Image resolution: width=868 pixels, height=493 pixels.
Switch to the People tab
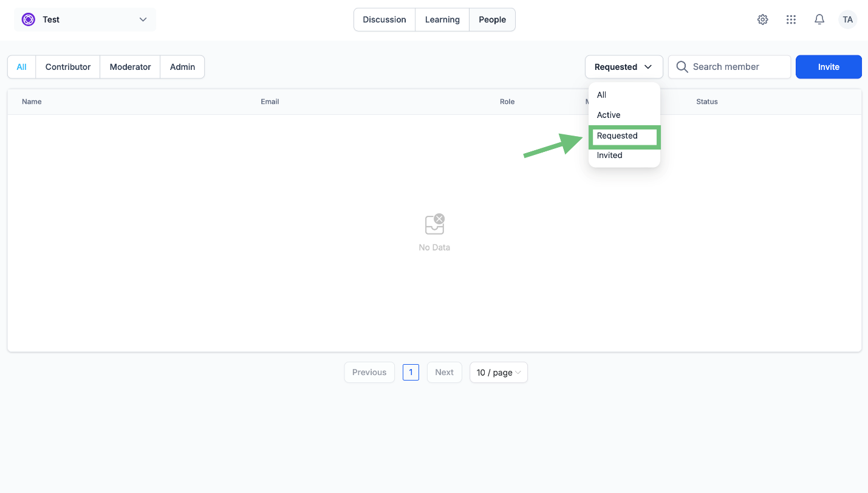click(492, 19)
